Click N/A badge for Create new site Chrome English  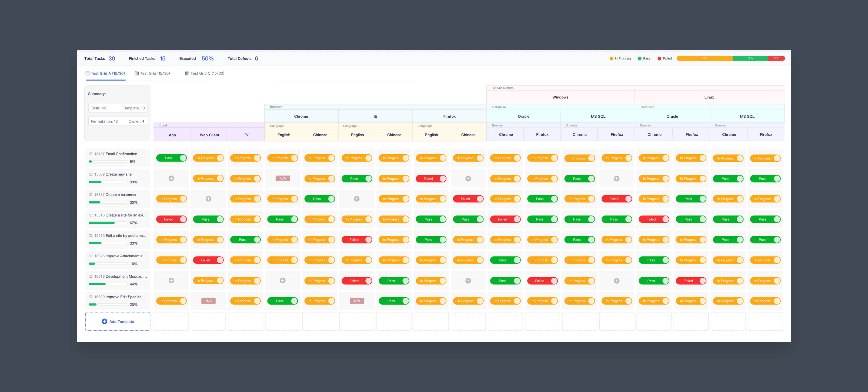(x=282, y=178)
